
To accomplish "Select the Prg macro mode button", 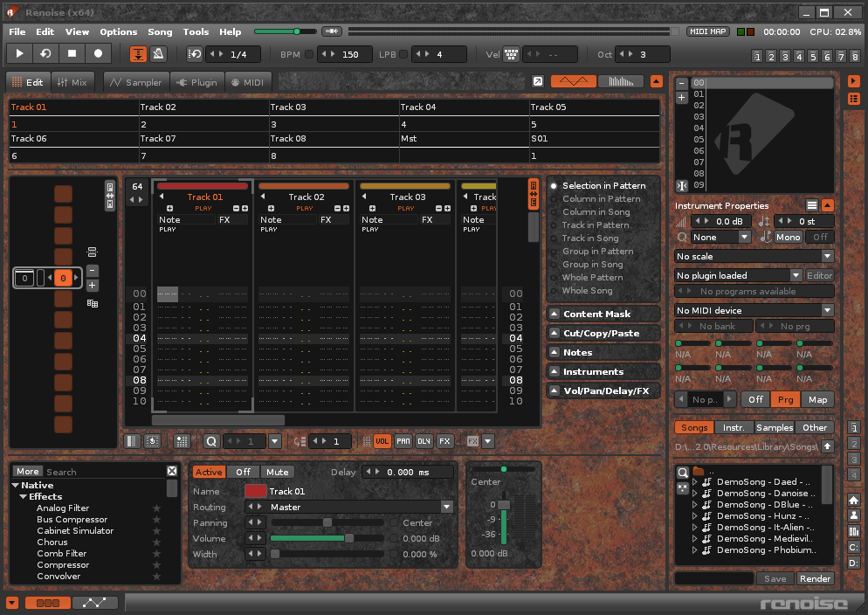I will [786, 400].
